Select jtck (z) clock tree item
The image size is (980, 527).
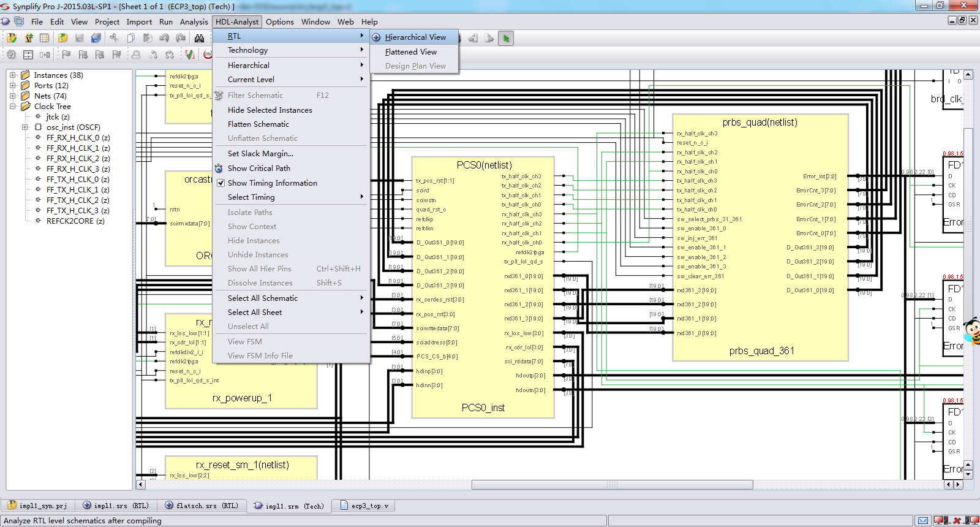[58, 117]
